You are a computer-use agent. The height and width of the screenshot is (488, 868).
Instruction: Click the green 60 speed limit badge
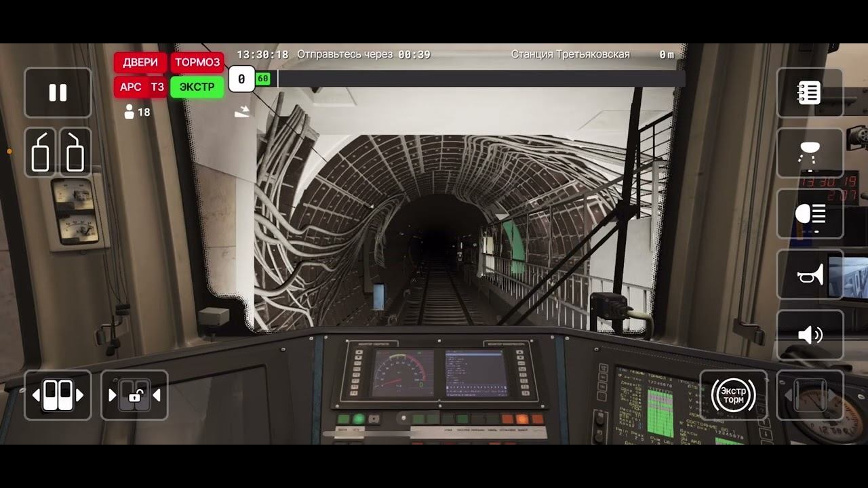point(262,79)
